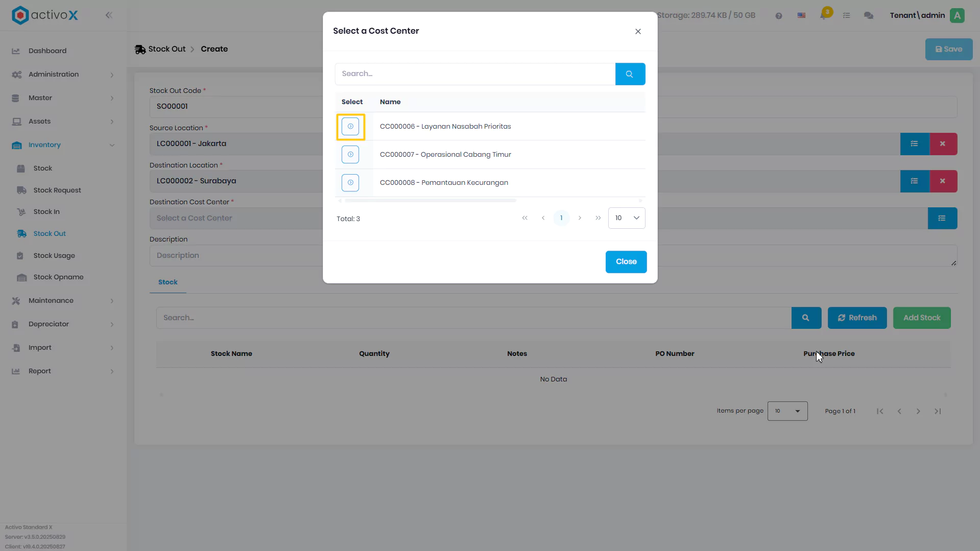Click the Refresh button
980x551 pixels.
pyautogui.click(x=857, y=318)
